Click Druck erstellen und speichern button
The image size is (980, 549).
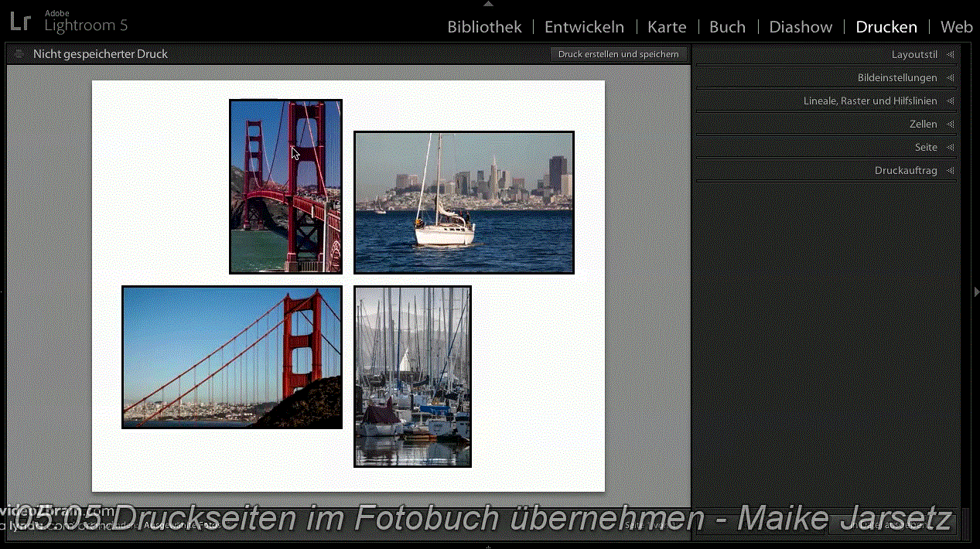(619, 54)
